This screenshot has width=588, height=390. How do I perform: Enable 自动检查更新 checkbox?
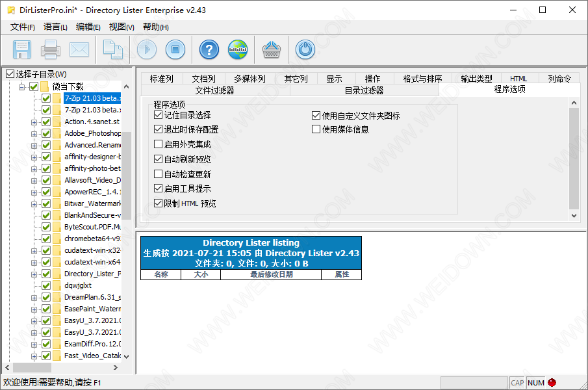coord(159,174)
